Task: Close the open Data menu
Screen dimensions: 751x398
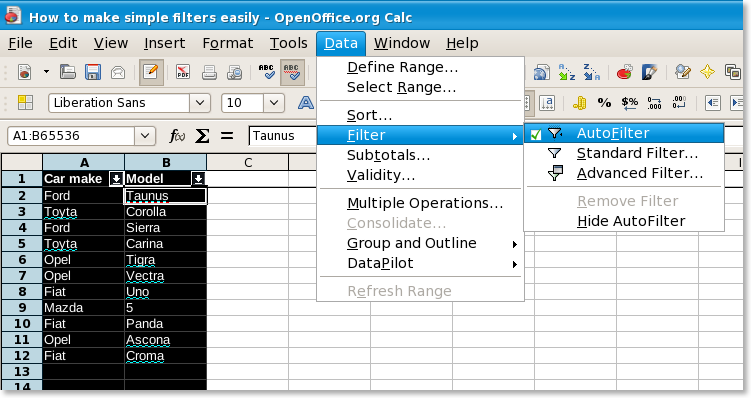Action: pos(341,43)
